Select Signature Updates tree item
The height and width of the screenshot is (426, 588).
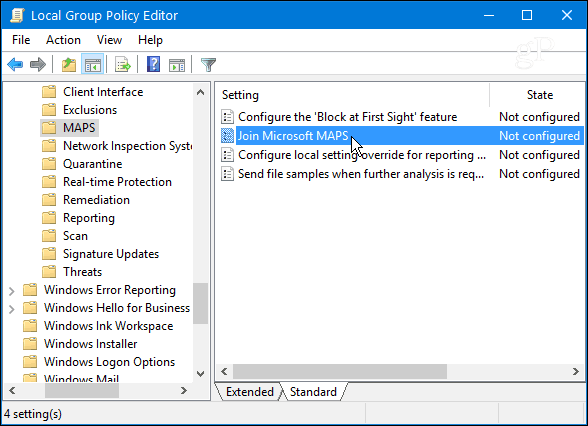111,254
